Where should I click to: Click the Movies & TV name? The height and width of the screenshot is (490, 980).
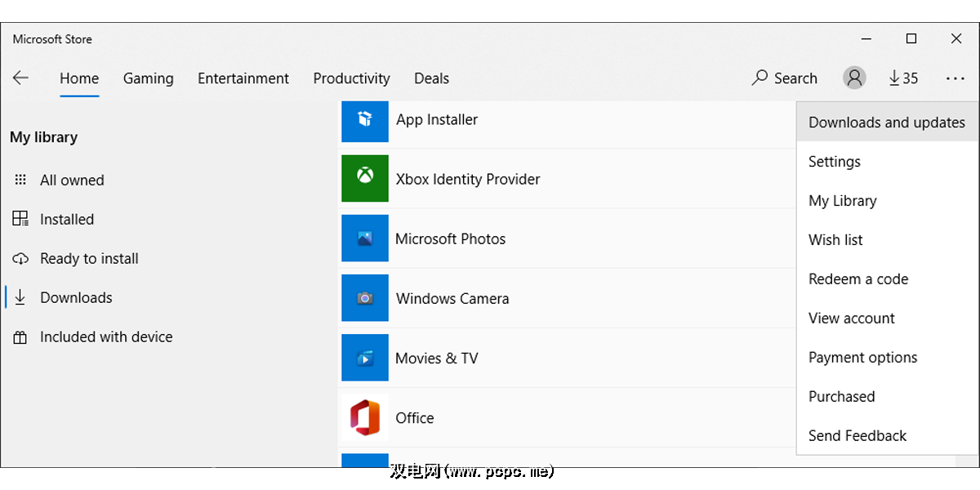pos(437,358)
